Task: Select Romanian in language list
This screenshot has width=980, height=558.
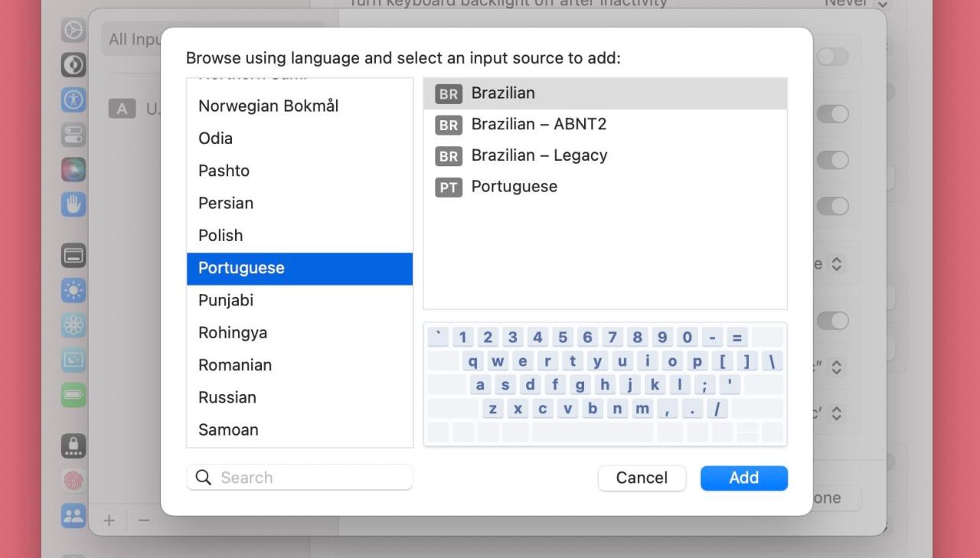Action: pyautogui.click(x=299, y=365)
